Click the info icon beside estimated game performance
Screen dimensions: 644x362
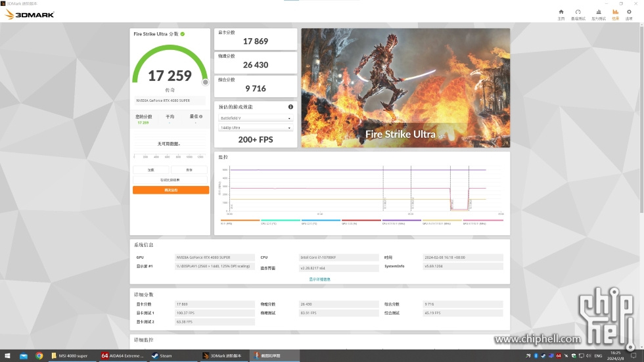click(290, 106)
